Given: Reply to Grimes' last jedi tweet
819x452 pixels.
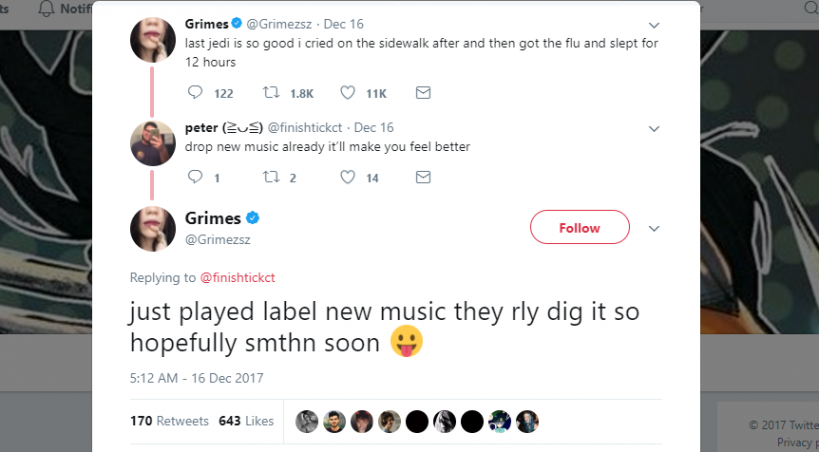Looking at the screenshot, I should click(x=195, y=92).
